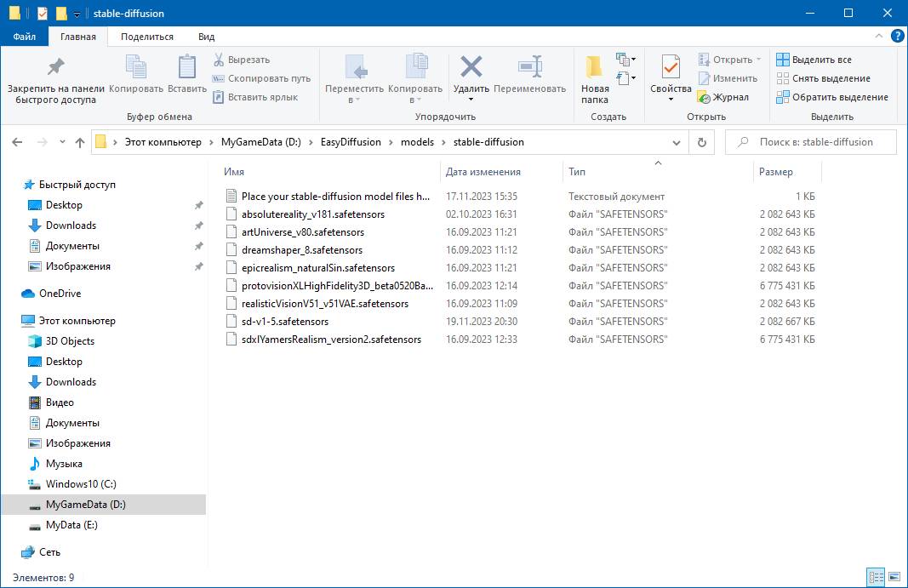Open the ribbon help question mark icon
This screenshot has width=908, height=588.
pos(897,37)
